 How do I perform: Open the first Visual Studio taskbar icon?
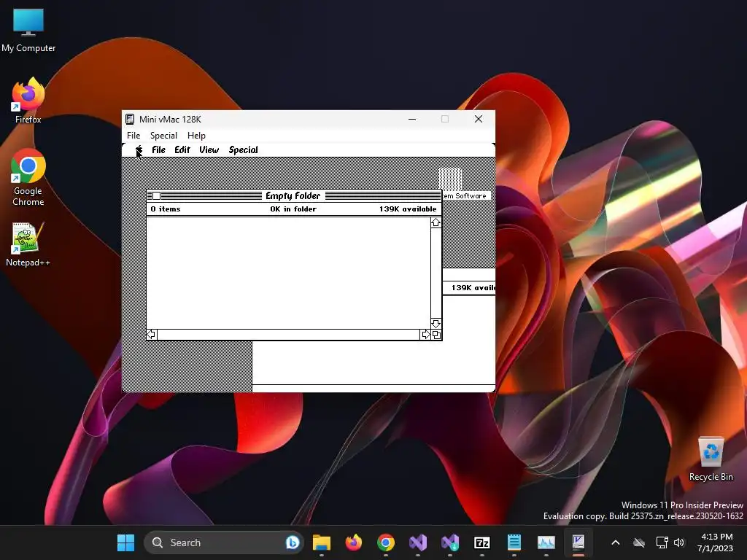point(418,542)
